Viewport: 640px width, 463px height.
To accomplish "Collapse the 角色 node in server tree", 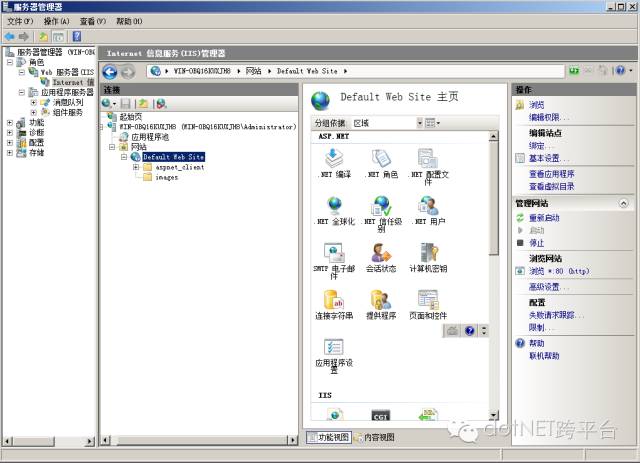I will tap(10, 62).
